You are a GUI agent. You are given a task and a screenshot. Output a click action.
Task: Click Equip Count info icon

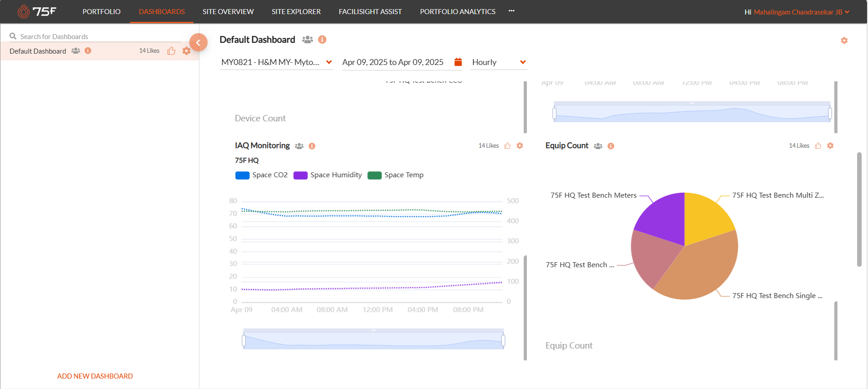[x=611, y=146]
